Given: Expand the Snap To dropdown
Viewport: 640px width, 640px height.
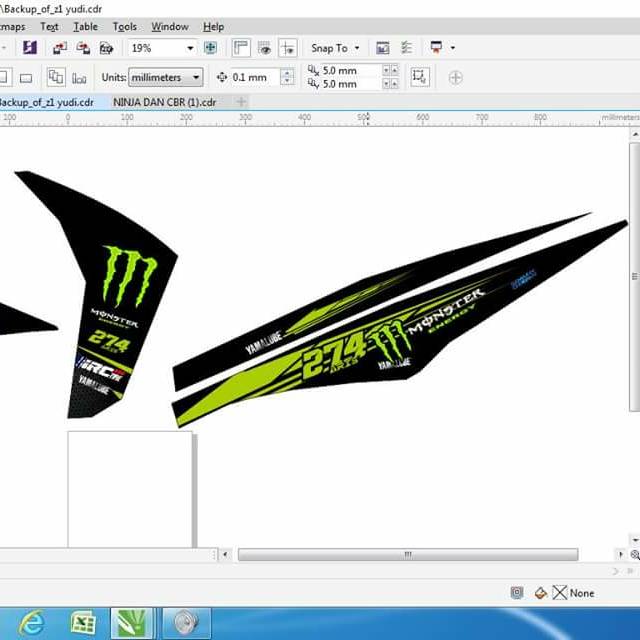Looking at the screenshot, I should pyautogui.click(x=357, y=48).
